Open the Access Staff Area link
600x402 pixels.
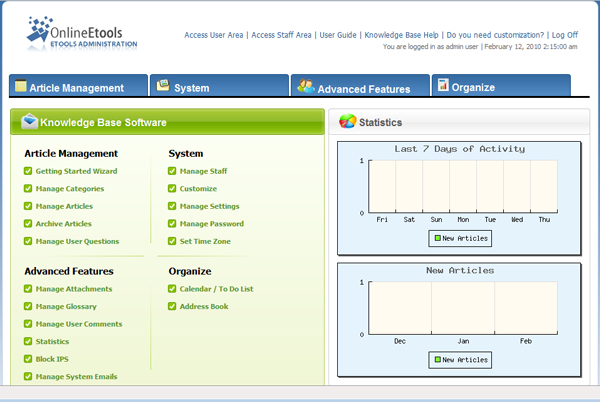tap(281, 35)
